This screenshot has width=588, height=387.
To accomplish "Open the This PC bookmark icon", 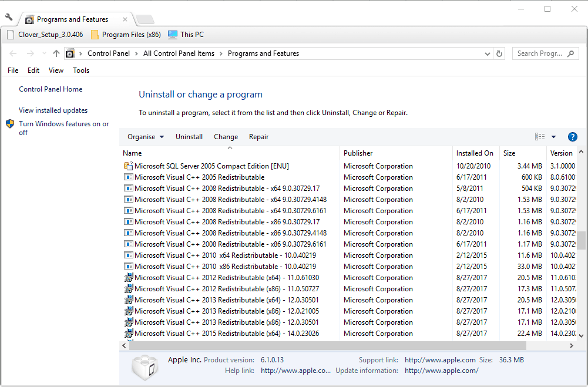I will [173, 35].
